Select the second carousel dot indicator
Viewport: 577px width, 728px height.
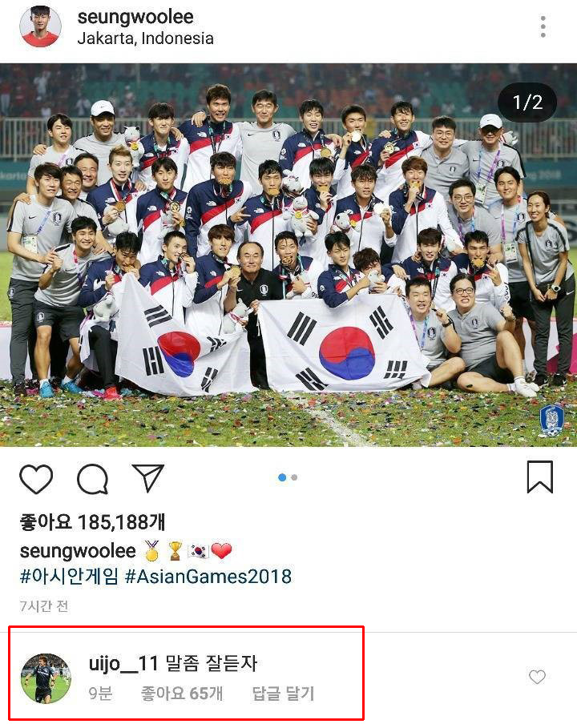(294, 477)
